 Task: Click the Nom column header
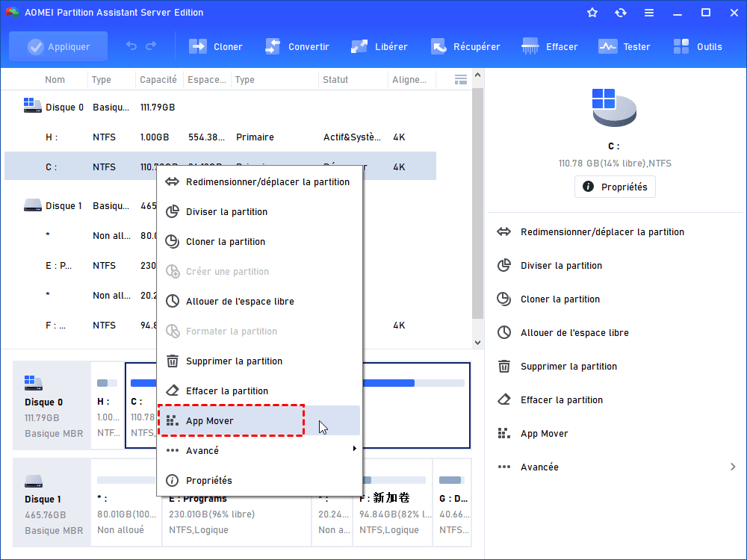pyautogui.click(x=55, y=80)
